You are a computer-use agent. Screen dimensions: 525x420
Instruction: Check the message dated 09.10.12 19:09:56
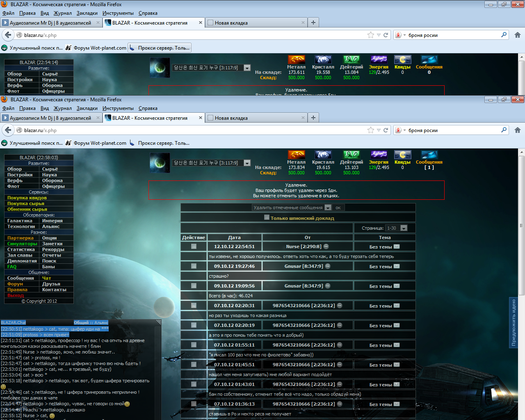[194, 286]
